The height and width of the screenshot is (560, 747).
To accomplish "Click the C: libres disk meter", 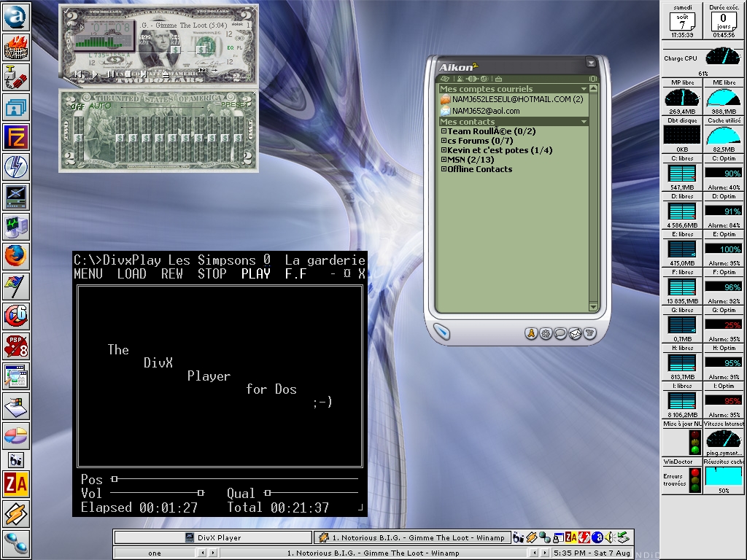I will pos(682,174).
